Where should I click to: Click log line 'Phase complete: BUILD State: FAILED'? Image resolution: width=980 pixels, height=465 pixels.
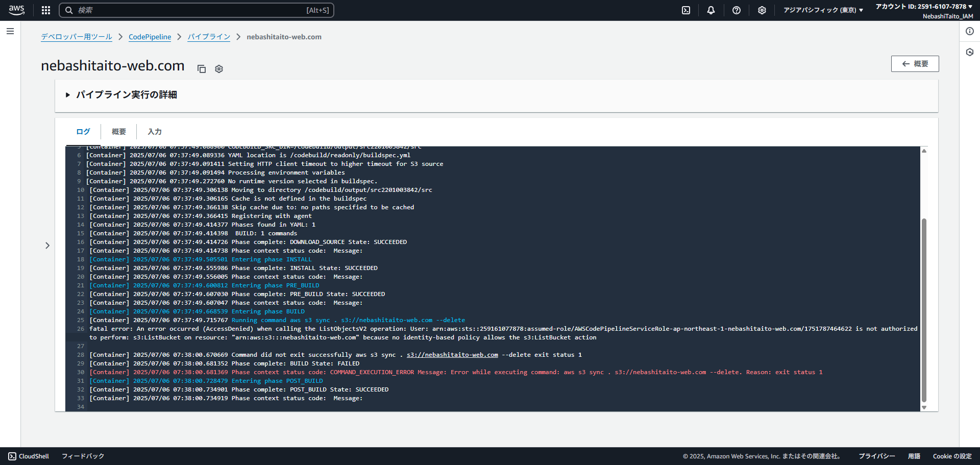(225, 363)
